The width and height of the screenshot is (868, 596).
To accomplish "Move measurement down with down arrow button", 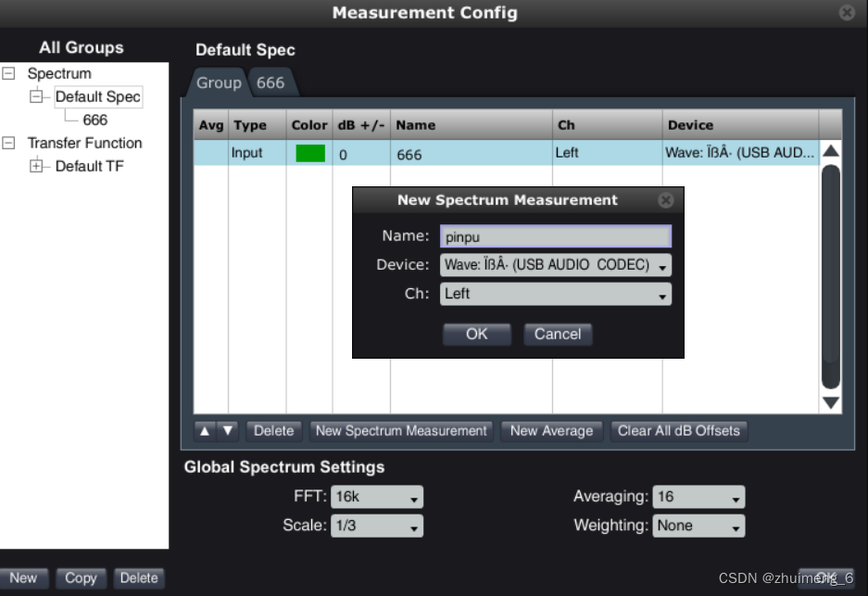I will tap(228, 431).
